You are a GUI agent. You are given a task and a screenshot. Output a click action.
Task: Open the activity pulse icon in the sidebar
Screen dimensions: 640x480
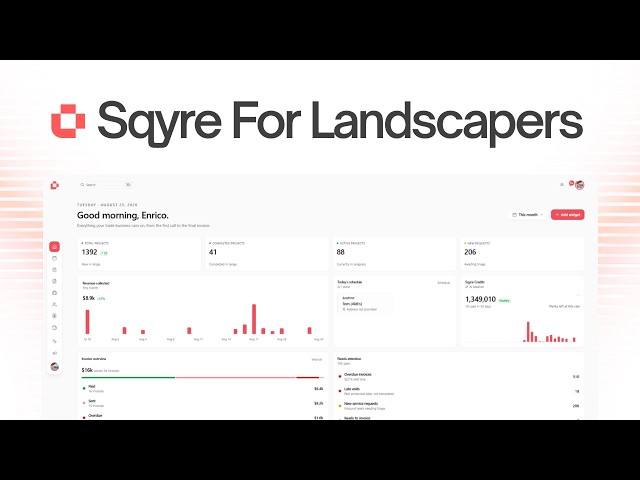tap(54, 341)
